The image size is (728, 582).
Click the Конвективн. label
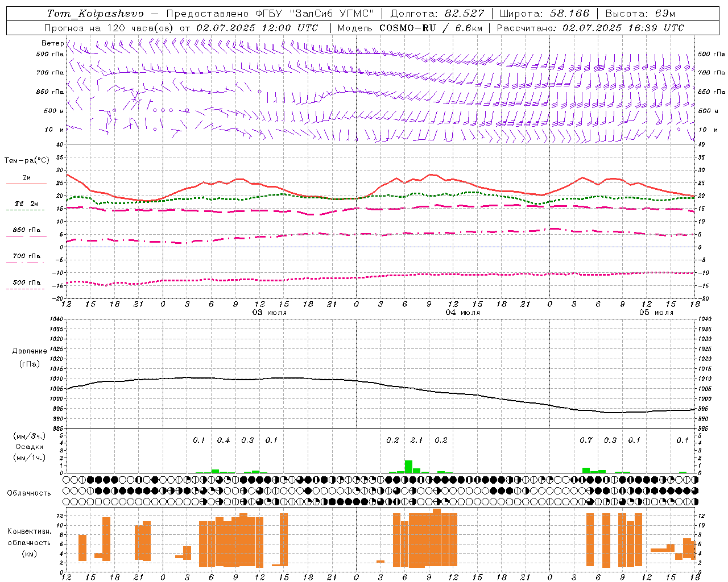coord(29,531)
